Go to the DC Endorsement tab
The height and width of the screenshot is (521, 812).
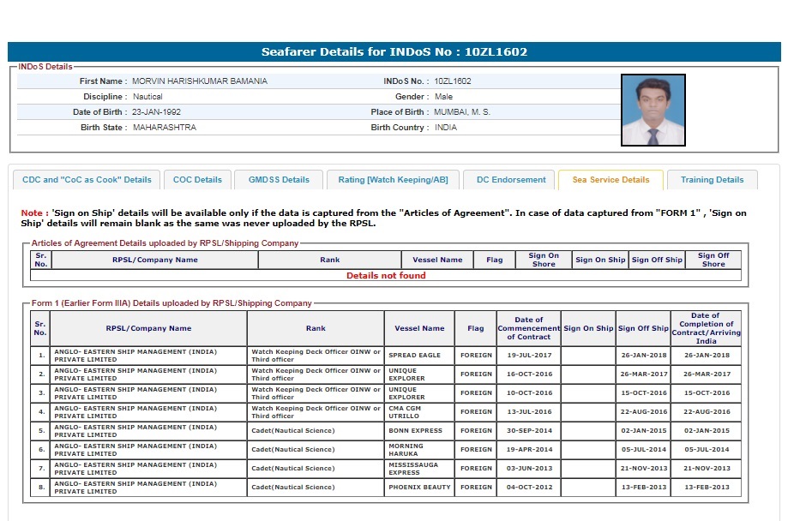click(511, 180)
